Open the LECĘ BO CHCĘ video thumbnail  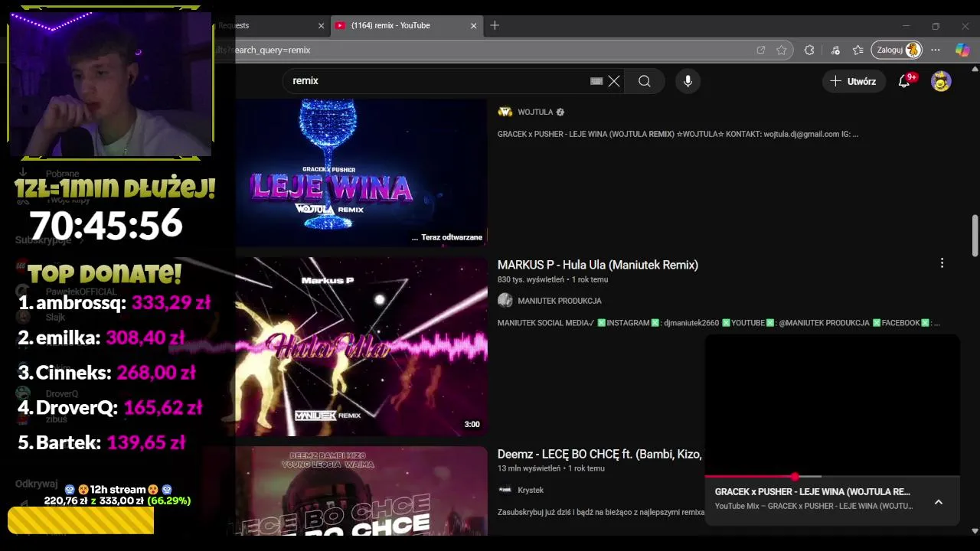click(x=361, y=491)
